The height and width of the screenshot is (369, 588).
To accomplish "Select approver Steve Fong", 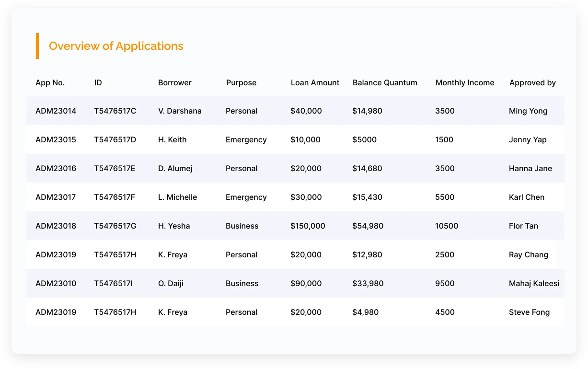I will tap(529, 312).
